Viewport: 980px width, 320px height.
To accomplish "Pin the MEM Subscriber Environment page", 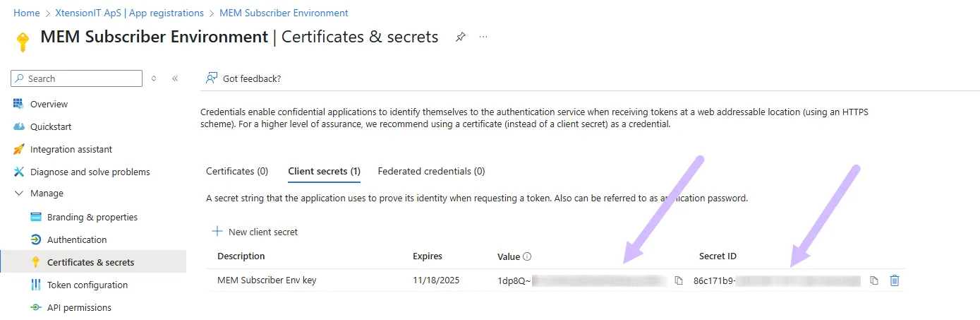I will point(460,37).
